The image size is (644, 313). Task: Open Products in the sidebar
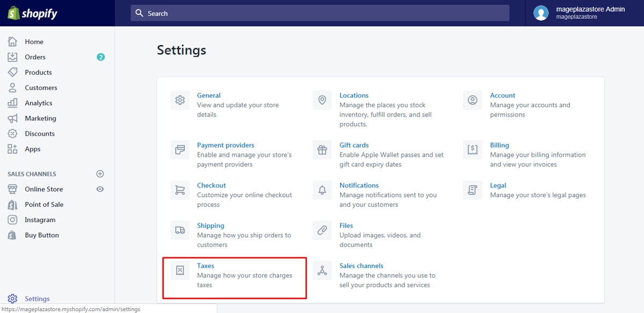click(38, 72)
